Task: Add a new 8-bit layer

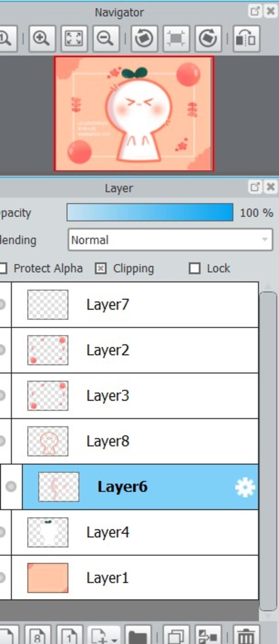Action: coord(37,635)
